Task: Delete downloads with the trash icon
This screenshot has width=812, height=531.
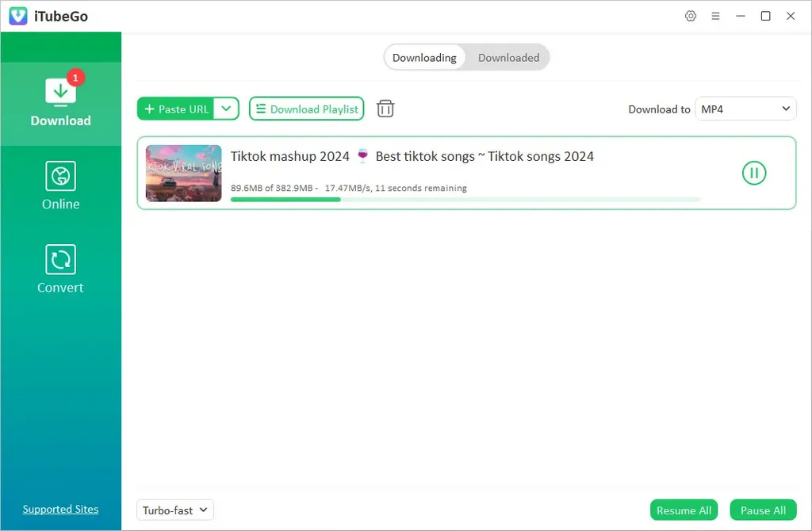Action: click(x=385, y=109)
